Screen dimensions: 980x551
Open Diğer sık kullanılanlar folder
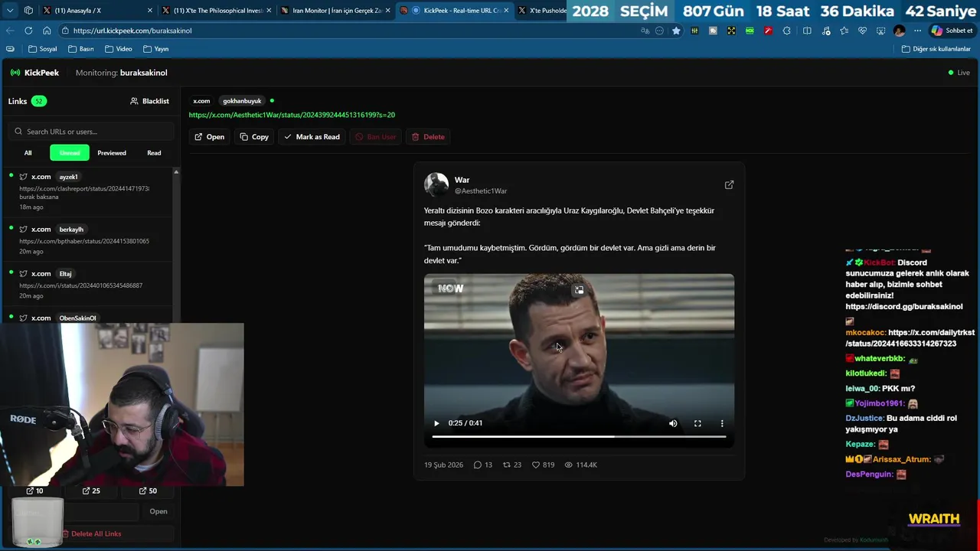point(936,49)
